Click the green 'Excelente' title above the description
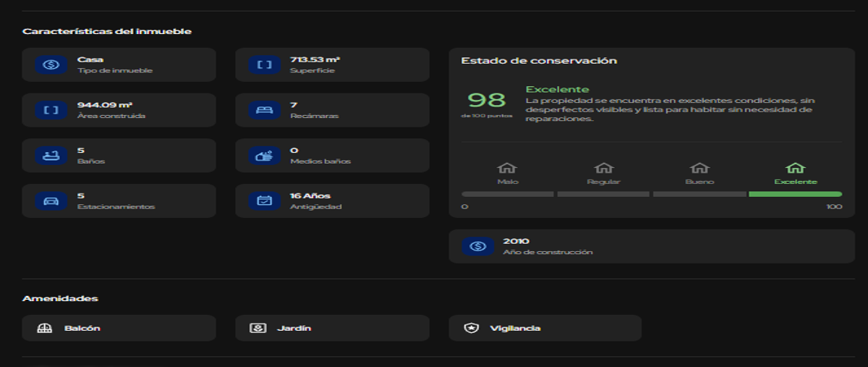The image size is (868, 367). (x=557, y=89)
